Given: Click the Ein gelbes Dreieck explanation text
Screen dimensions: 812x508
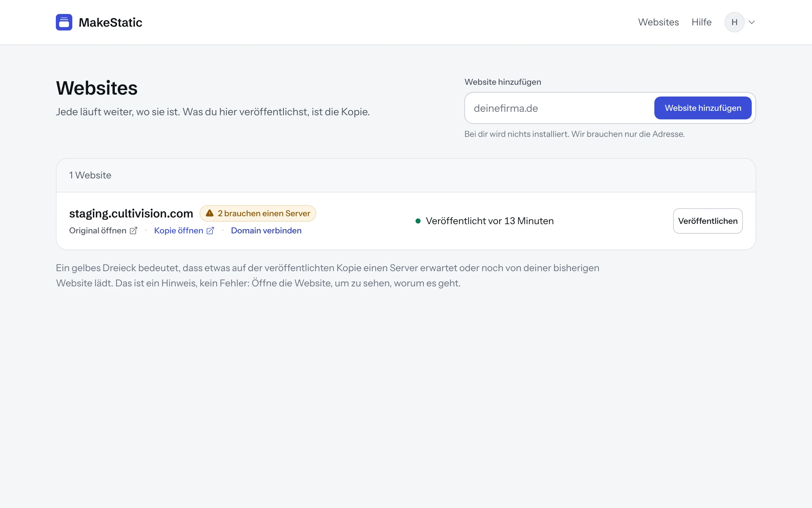Looking at the screenshot, I should pos(327,276).
